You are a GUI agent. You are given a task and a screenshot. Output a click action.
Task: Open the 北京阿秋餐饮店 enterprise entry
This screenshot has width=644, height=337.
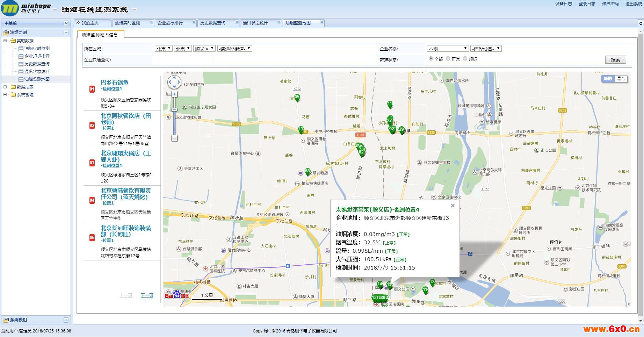click(126, 119)
